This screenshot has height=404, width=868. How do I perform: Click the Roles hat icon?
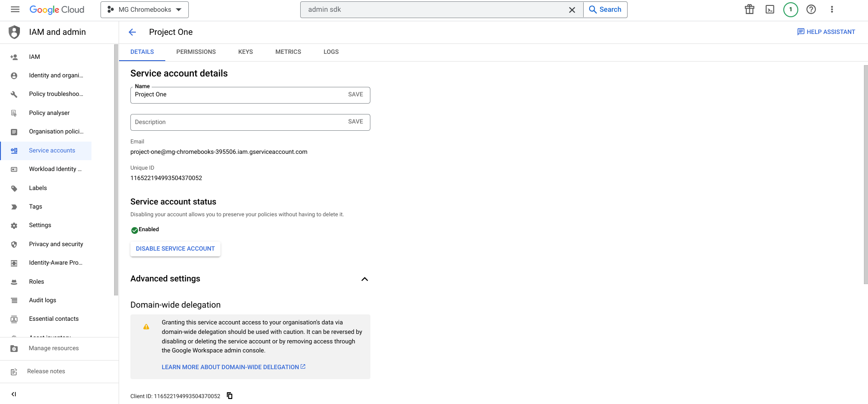[14, 282]
